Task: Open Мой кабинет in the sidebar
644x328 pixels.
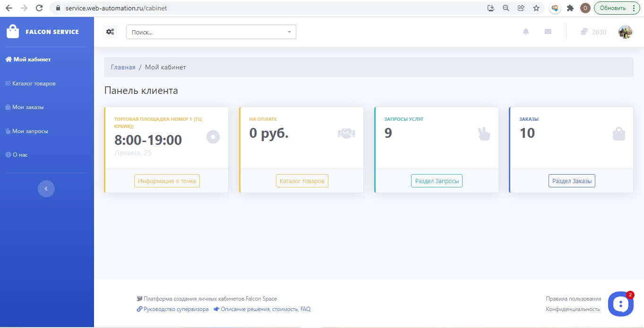Action: 28,59
